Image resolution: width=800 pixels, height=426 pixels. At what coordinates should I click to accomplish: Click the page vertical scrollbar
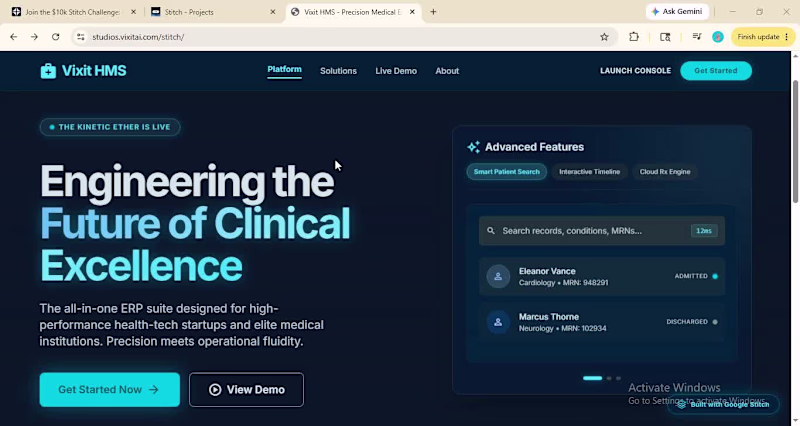coord(795,143)
